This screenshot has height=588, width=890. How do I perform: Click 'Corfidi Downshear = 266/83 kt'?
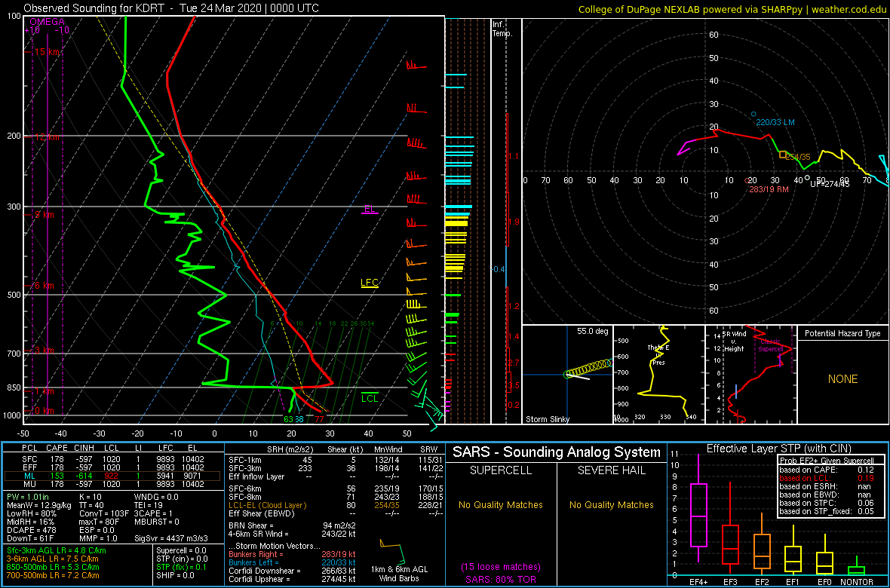coord(292,571)
